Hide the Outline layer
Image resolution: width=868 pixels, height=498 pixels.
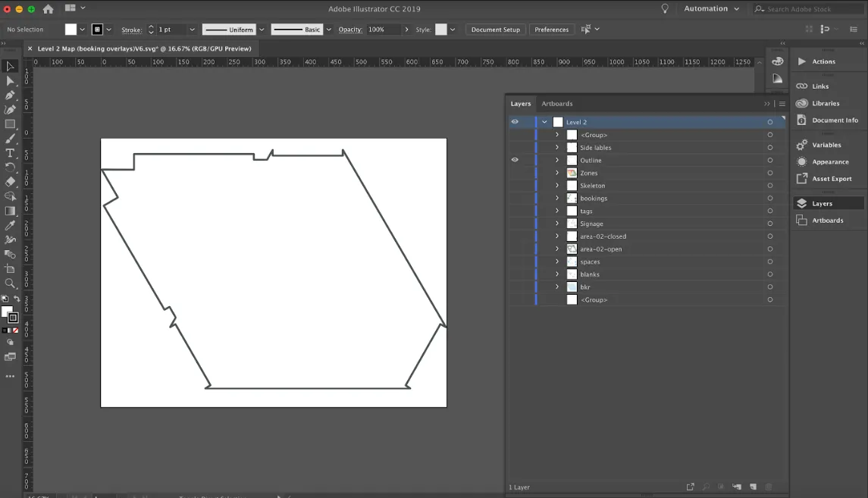coord(515,160)
